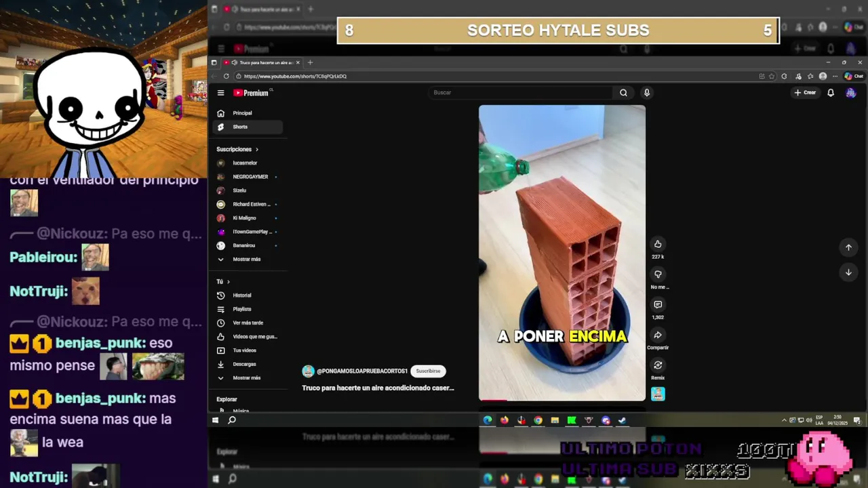
Task: Open the volume icon in system tray
Action: tap(810, 420)
